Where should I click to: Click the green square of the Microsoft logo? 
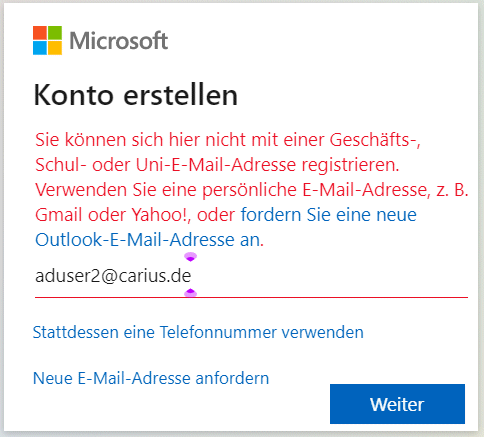tap(55, 33)
